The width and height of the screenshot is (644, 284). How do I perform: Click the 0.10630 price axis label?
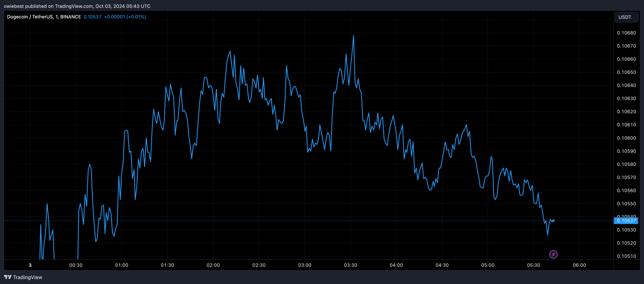[x=626, y=98]
